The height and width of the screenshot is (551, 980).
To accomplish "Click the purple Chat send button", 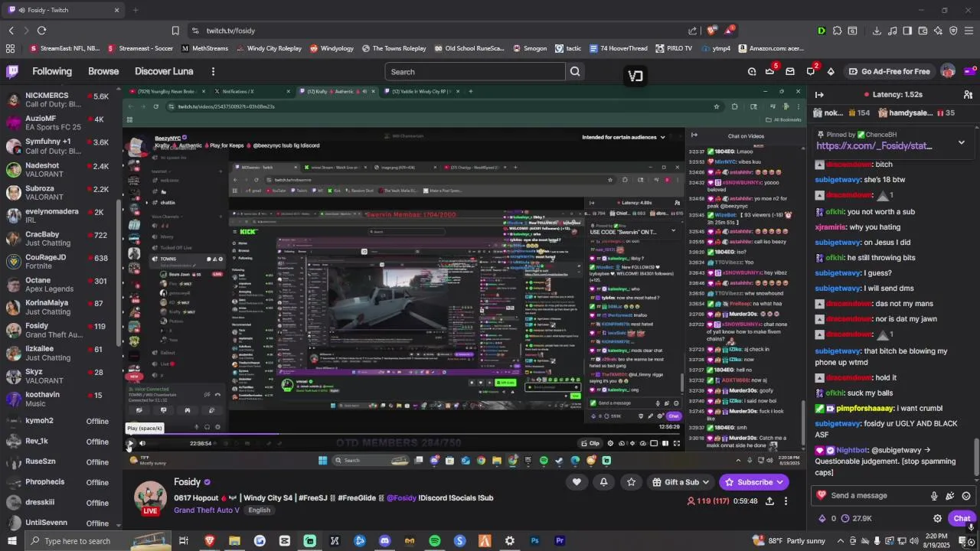I will pos(962,519).
